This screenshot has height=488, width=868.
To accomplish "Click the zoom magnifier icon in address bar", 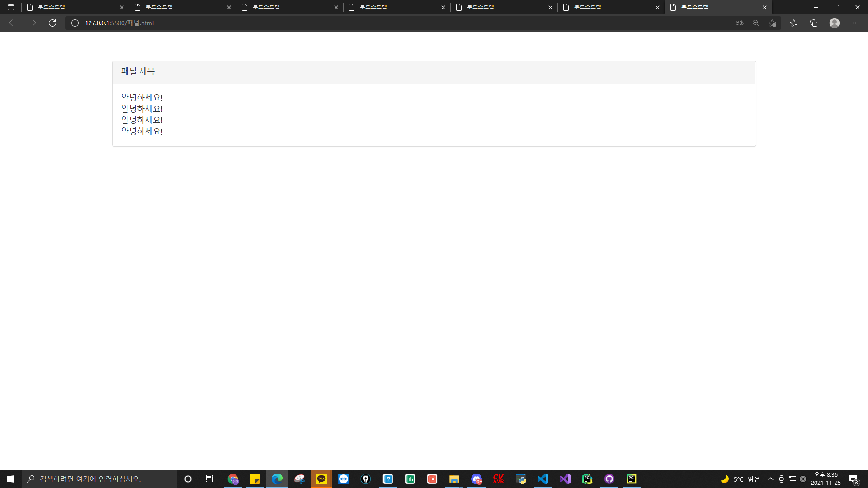I will point(755,23).
